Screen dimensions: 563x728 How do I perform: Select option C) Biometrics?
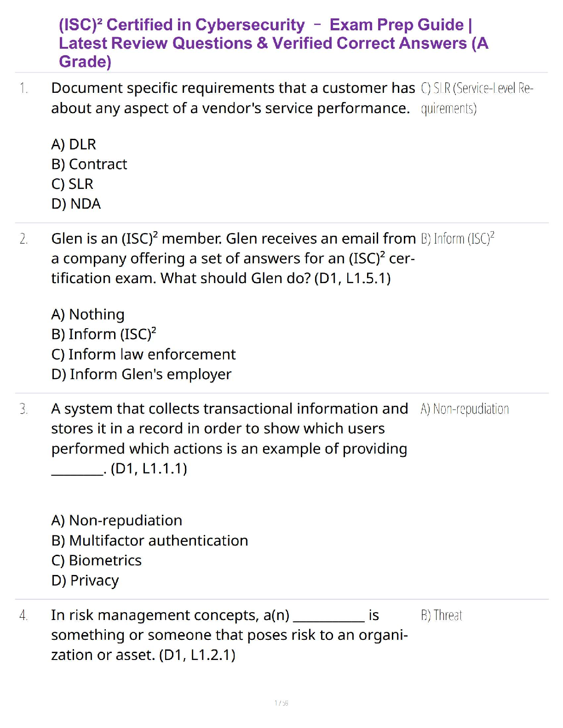tap(97, 560)
